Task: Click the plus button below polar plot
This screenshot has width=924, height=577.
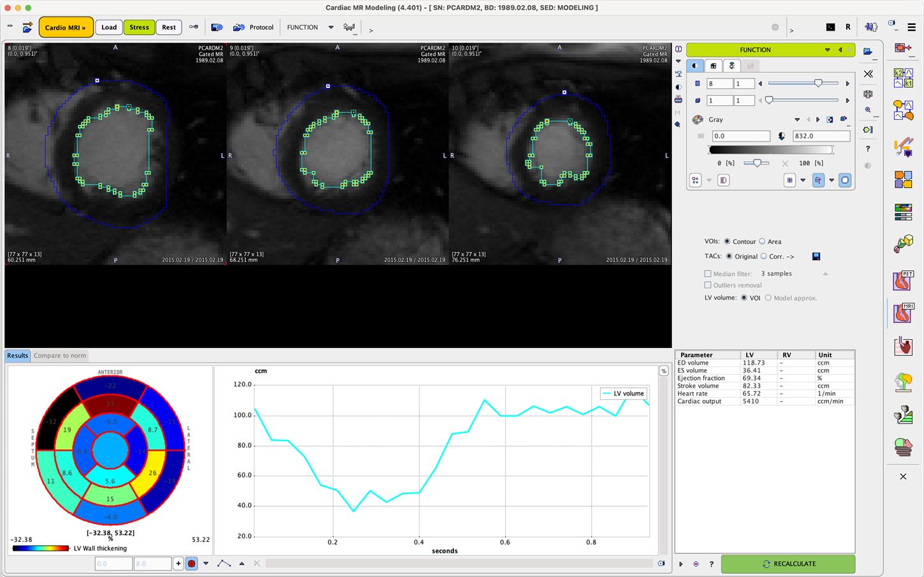Action: [x=178, y=564]
